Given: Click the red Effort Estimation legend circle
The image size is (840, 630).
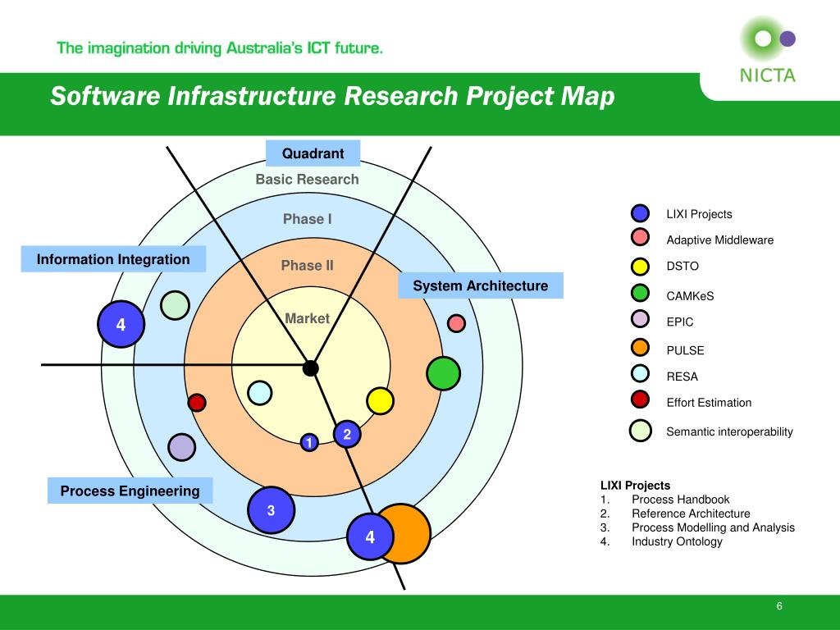Looking at the screenshot, I should 640,399.
